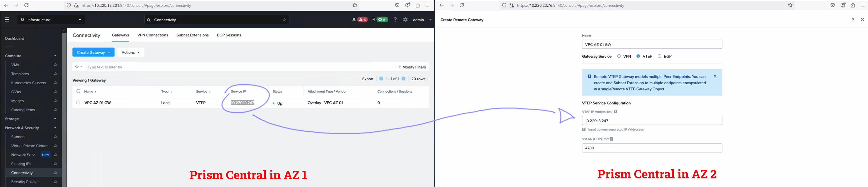Image resolution: width=868 pixels, height=187 pixels.
Task: Select the BGP gateway service radio button
Action: pos(659,56)
